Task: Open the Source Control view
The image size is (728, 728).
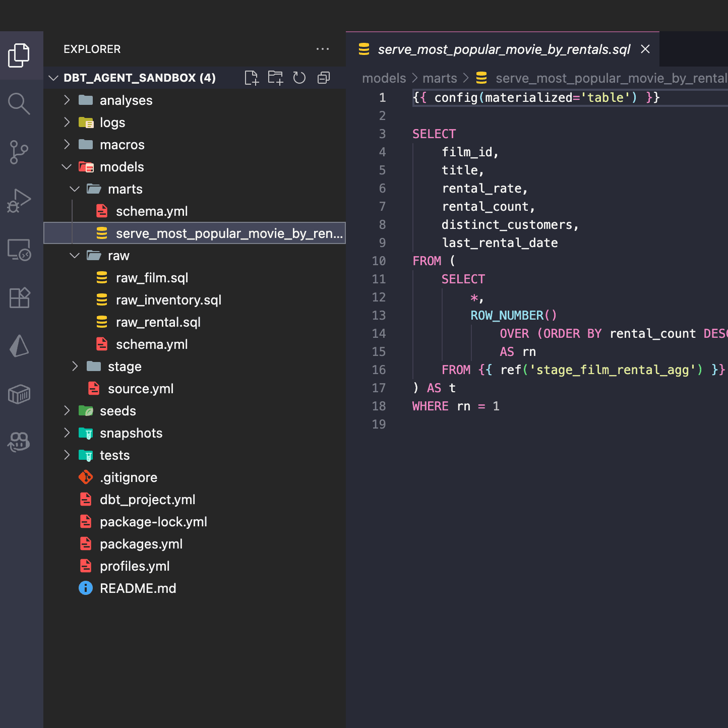Action: coord(19,152)
